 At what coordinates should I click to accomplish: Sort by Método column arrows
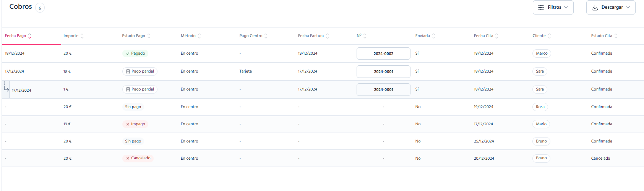pos(200,36)
